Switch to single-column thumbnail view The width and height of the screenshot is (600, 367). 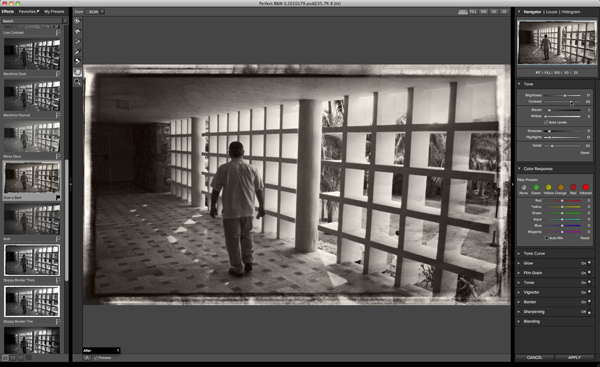(5, 358)
